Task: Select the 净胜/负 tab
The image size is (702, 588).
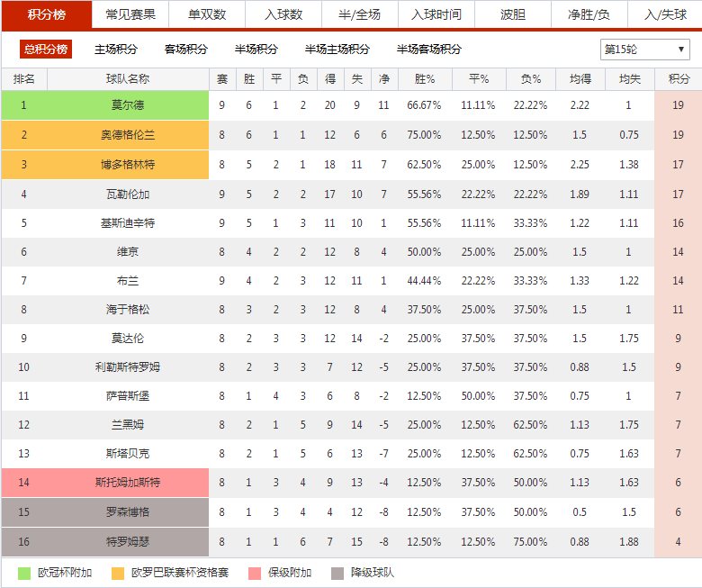Action: click(589, 14)
